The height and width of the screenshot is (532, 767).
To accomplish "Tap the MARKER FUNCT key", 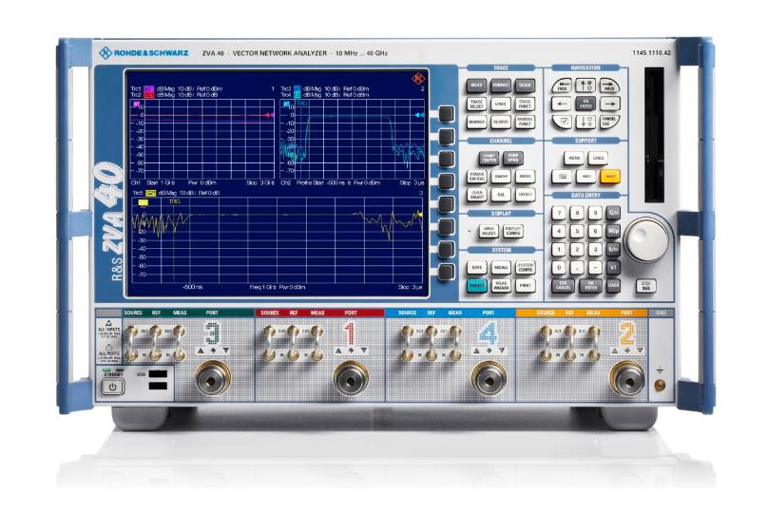I will point(525,122).
